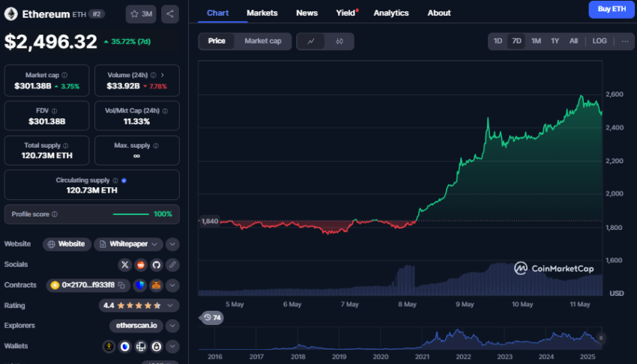Open the Yield tab

point(345,13)
